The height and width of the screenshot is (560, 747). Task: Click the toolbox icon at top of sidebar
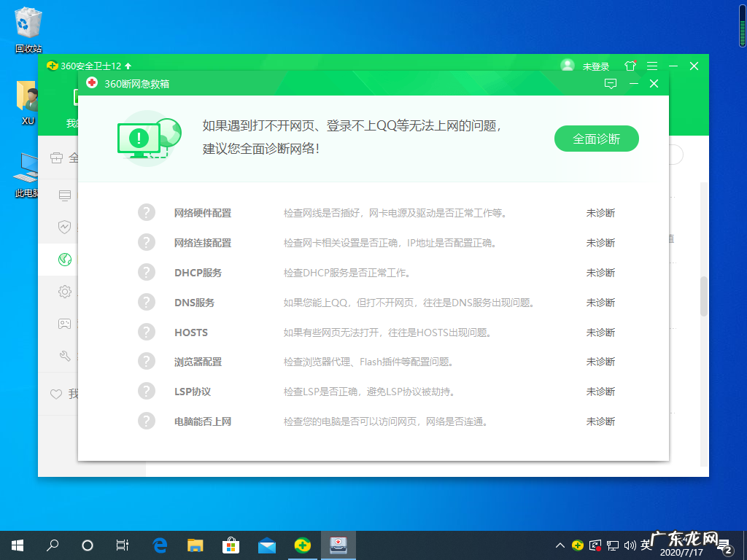[58, 157]
